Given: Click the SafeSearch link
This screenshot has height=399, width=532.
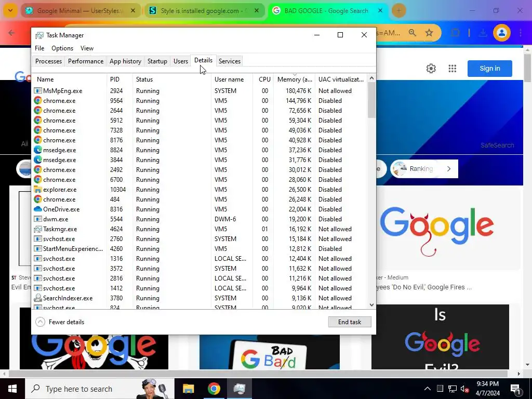Looking at the screenshot, I should tap(497, 145).
